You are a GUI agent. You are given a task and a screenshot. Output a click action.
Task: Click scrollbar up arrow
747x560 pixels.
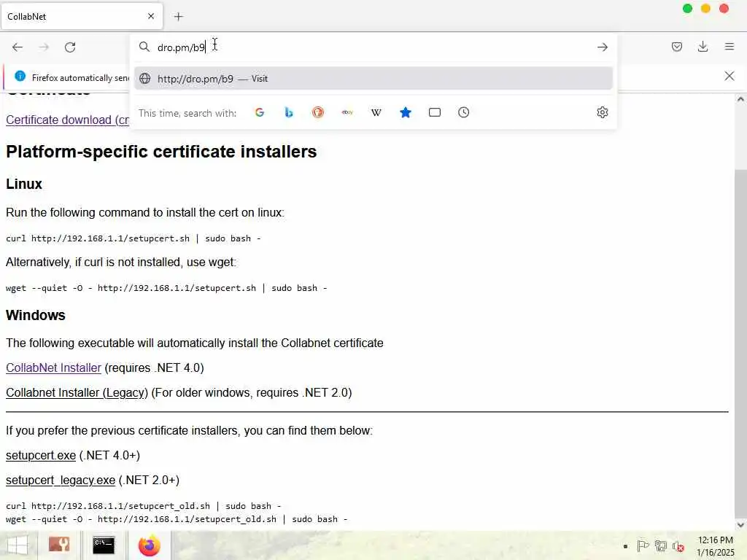[740, 99]
